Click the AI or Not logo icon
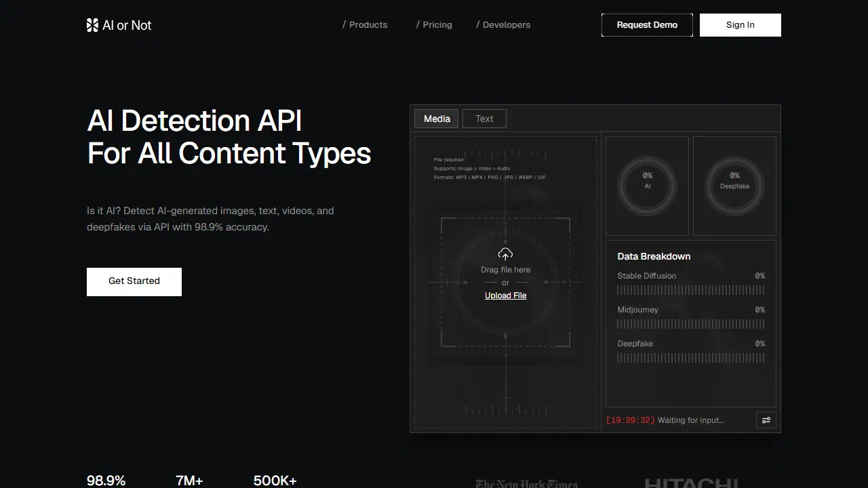868x488 pixels. tap(92, 25)
